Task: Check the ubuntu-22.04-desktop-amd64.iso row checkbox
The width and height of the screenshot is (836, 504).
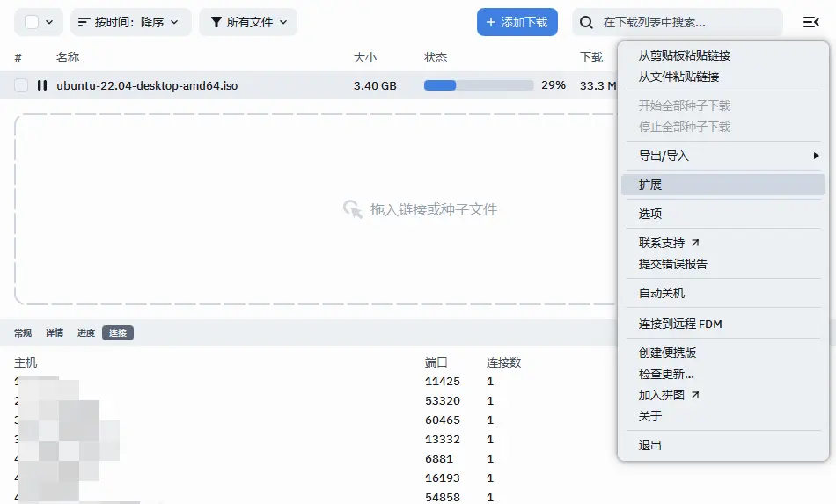Action: coord(21,85)
